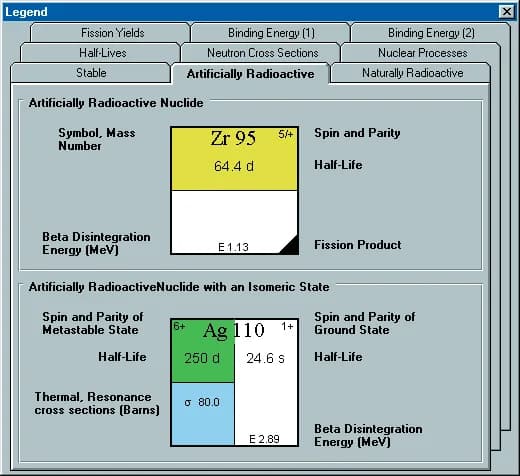Click the 6+ metastable spin value

point(179,326)
